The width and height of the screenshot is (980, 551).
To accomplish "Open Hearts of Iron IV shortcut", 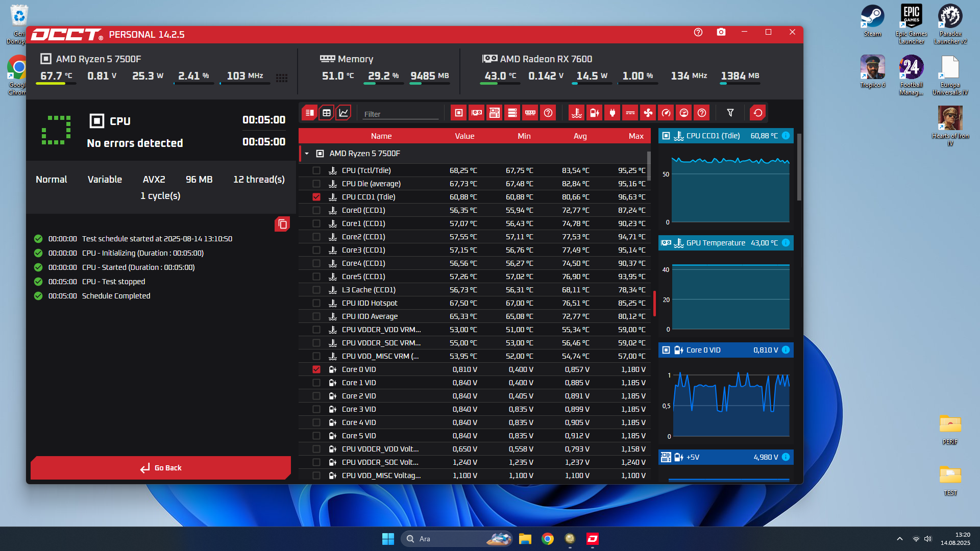I will [x=950, y=126].
